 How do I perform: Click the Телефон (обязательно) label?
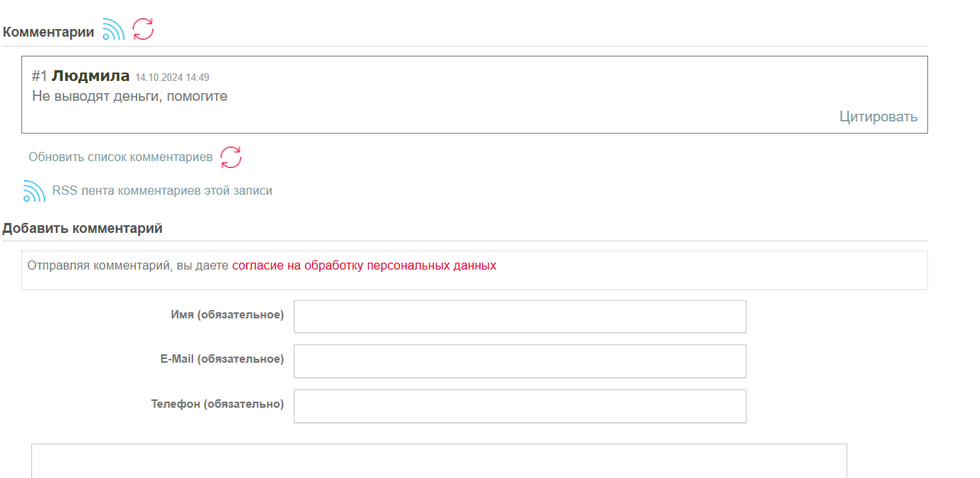(x=218, y=404)
